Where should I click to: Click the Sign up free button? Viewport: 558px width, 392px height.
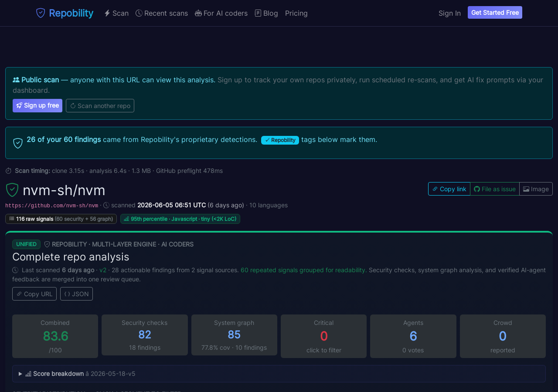(x=37, y=105)
